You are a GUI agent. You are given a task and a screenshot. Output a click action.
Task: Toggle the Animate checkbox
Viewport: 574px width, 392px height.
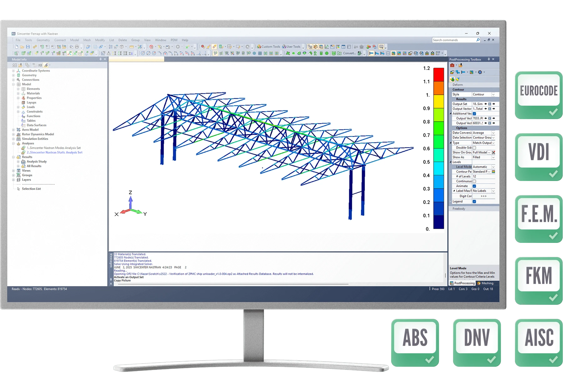(474, 186)
